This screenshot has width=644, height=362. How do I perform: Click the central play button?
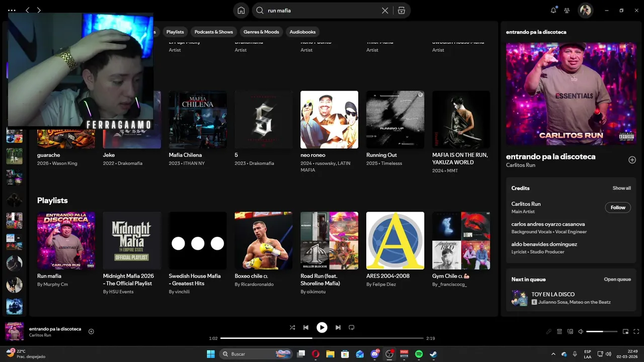pyautogui.click(x=322, y=327)
